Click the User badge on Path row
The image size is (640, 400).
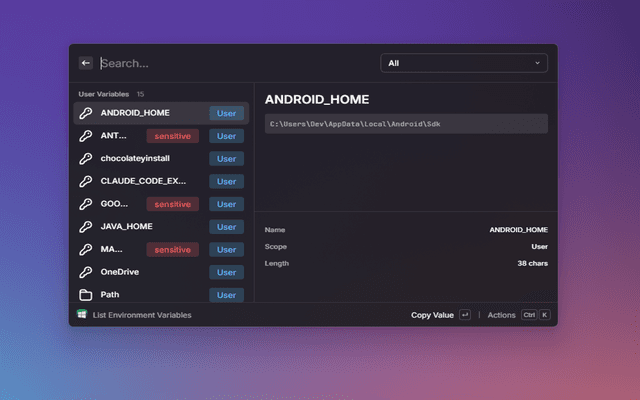(227, 295)
